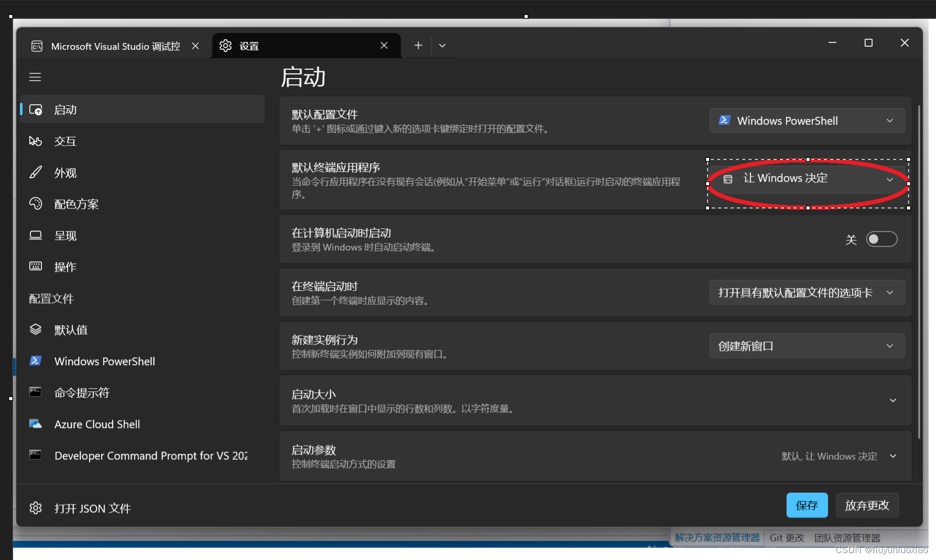Click the Windows PowerShell profile icon in sidebar
Viewport: 936px width, 560px height.
coord(36,361)
